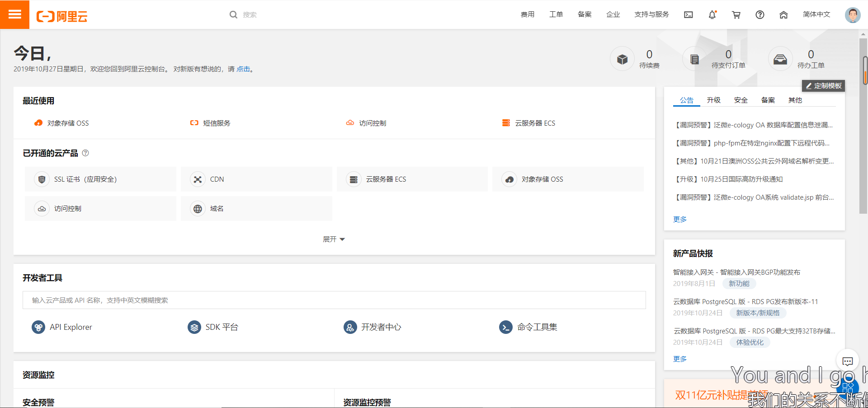868x408 pixels.
Task: Click 更多 under 新产品快报
Action: [680, 359]
